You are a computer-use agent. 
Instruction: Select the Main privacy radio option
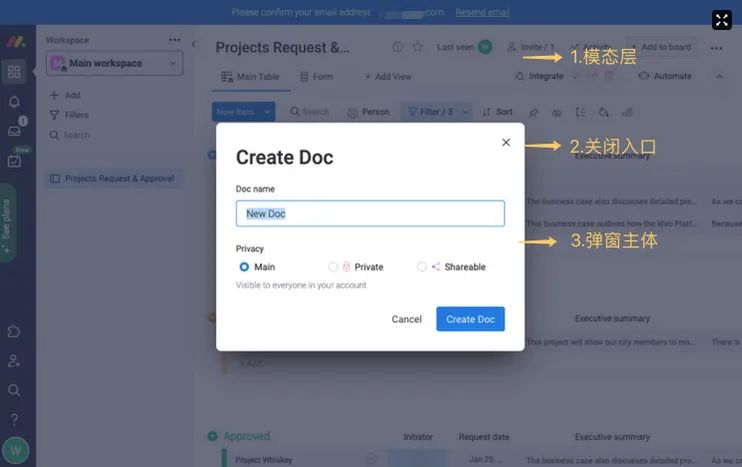tap(244, 267)
